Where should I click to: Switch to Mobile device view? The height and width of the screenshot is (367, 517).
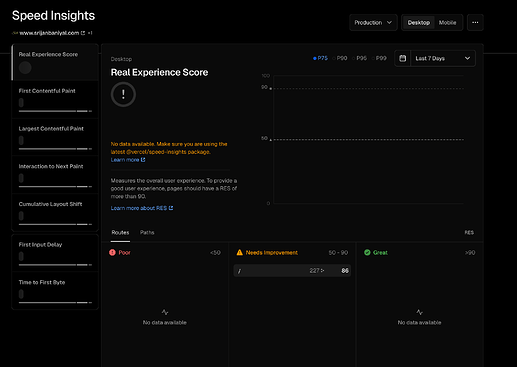447,23
